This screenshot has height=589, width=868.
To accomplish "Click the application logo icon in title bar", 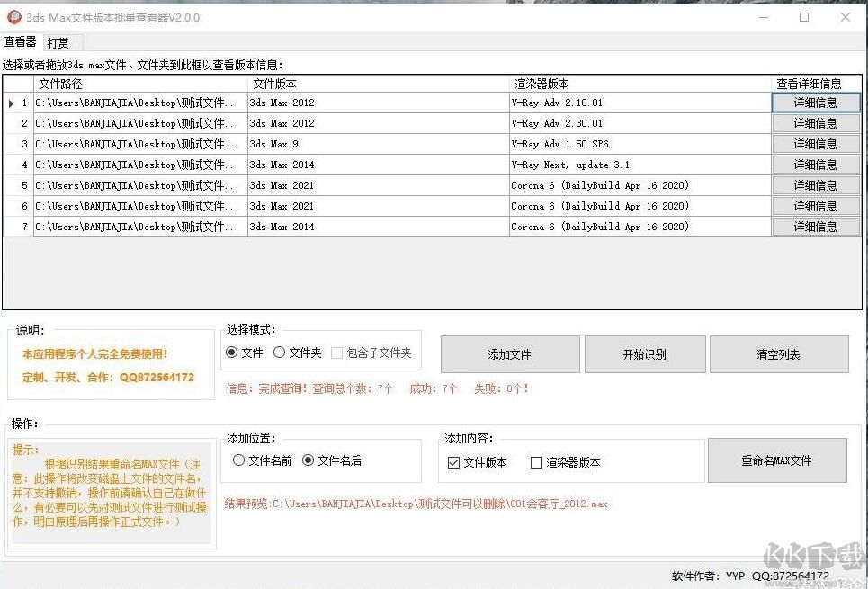I will (13, 17).
